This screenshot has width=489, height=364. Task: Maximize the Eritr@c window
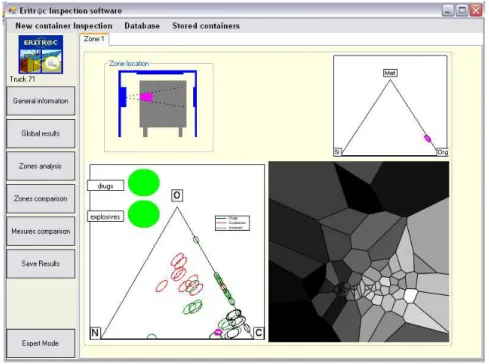point(462,10)
